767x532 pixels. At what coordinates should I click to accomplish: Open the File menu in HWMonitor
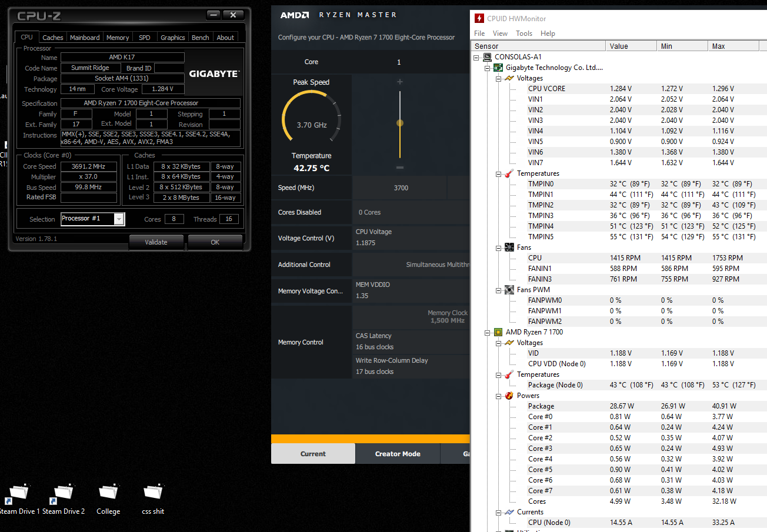[479, 34]
